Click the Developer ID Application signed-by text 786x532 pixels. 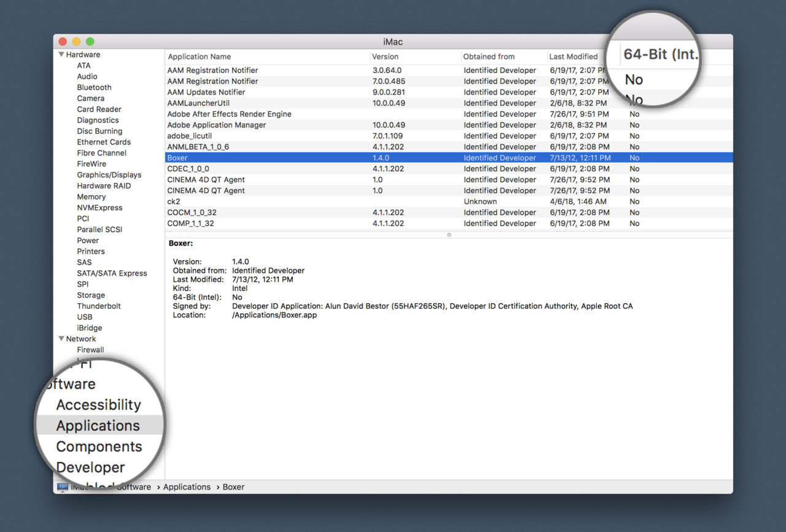click(x=432, y=306)
